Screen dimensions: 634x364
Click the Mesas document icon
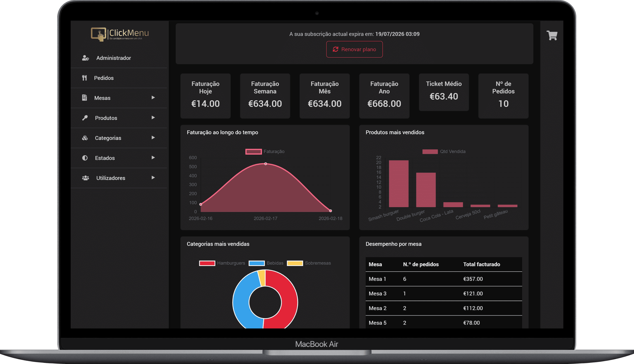click(84, 98)
